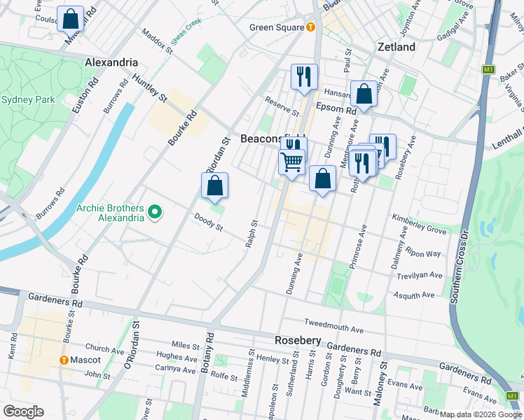The height and width of the screenshot is (420, 524).
Task: Click the Zetland suburb label
Action: (x=397, y=47)
